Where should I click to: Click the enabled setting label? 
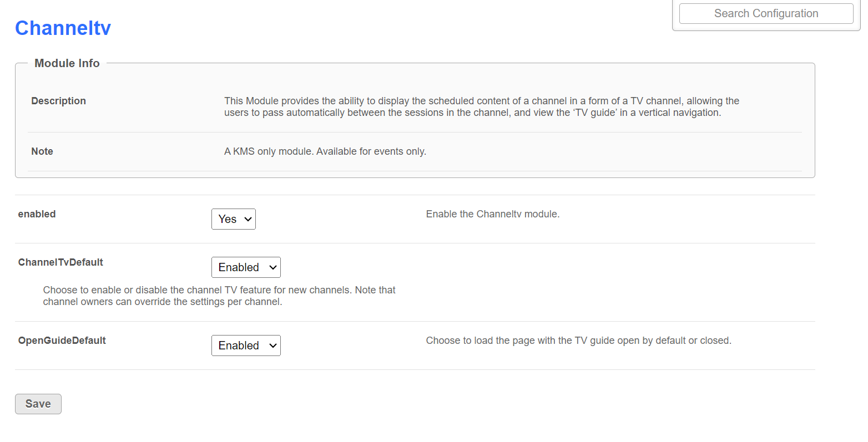(37, 214)
